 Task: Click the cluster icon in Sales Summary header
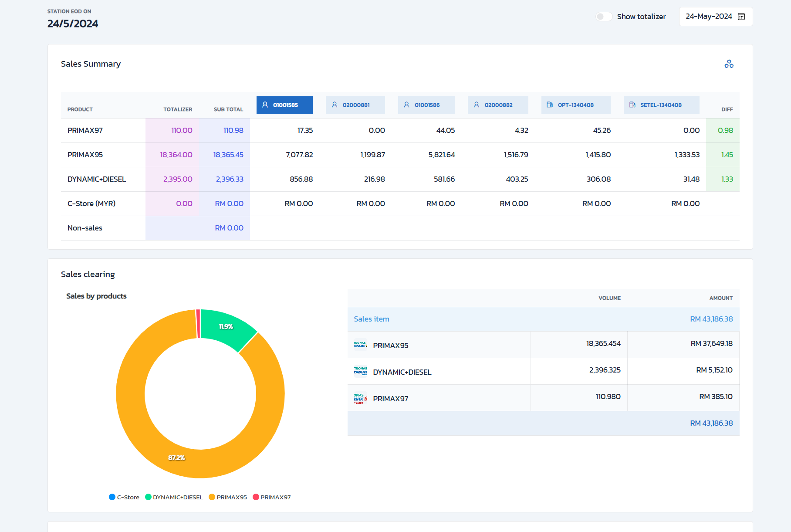pos(729,64)
